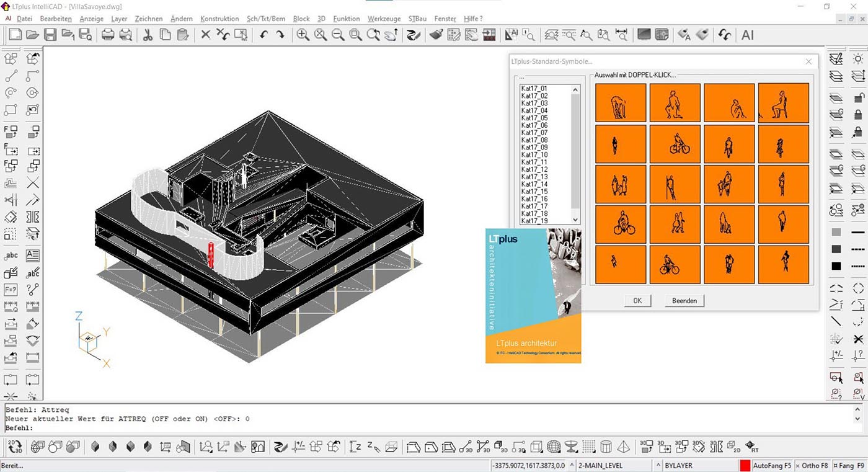Select the Zoom In tool
The image size is (868, 472).
(304, 35)
